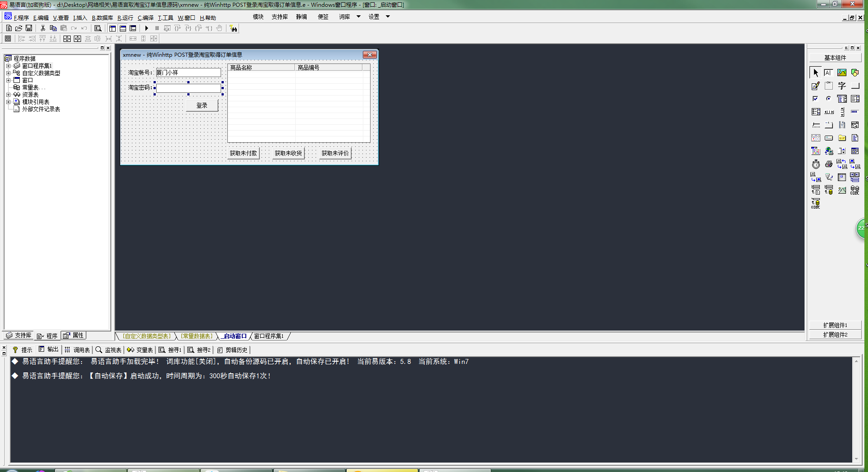Select the label 字 component icon

842,86
